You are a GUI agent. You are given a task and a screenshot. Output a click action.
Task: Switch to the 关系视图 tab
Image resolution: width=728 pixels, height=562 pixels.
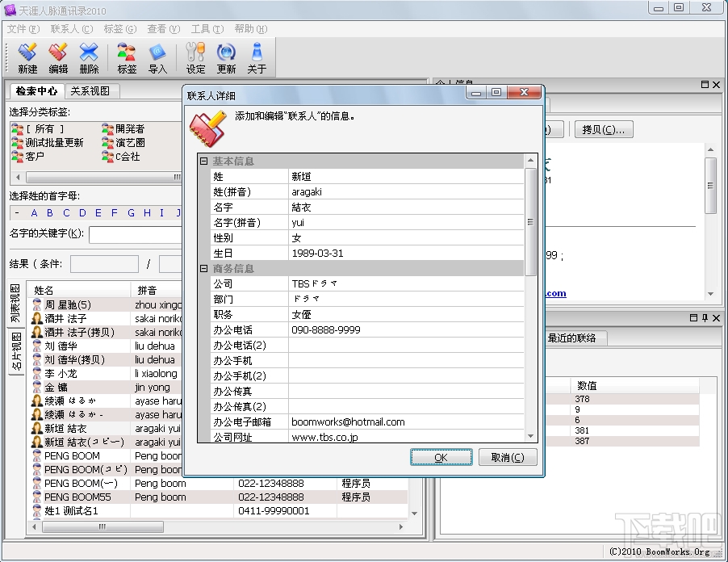click(90, 91)
